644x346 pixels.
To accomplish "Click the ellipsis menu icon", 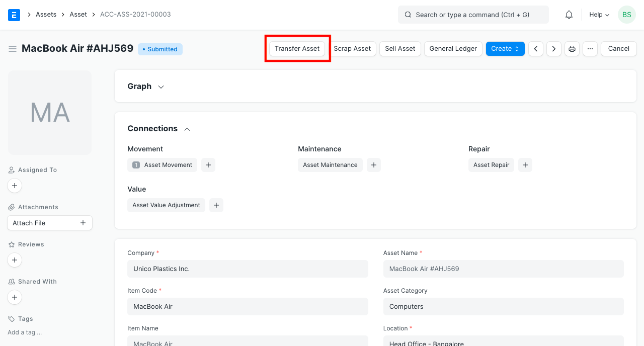I will click(x=590, y=48).
